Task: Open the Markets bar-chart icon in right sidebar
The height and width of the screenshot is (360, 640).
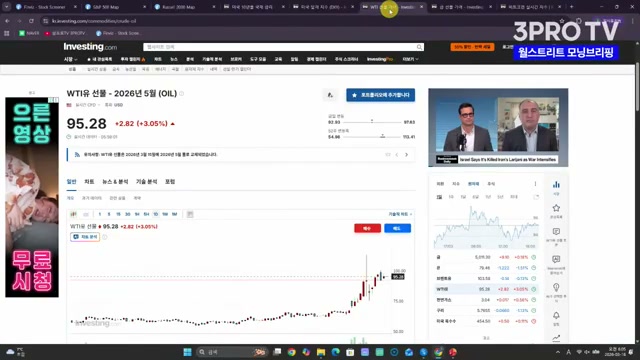Action: (556, 185)
